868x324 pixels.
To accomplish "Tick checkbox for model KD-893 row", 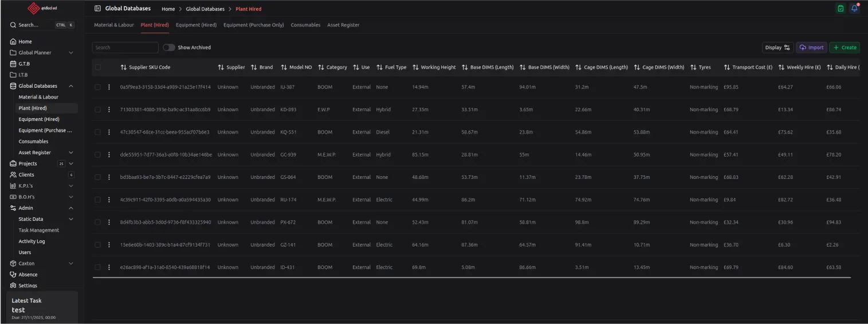I will coord(97,110).
